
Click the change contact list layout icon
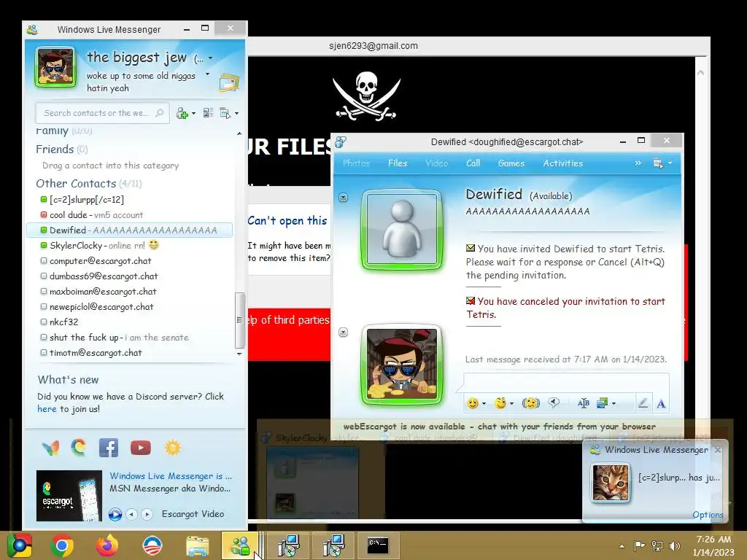[x=208, y=113]
